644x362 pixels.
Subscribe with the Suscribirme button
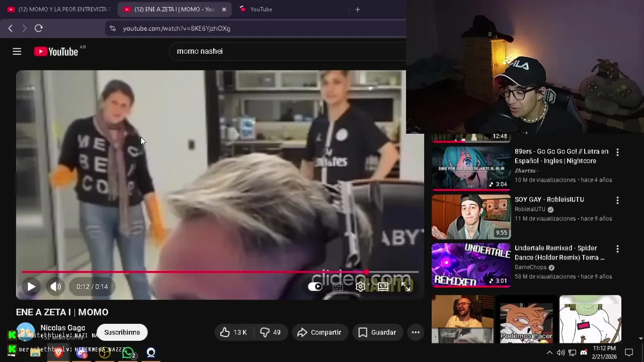pos(122,332)
